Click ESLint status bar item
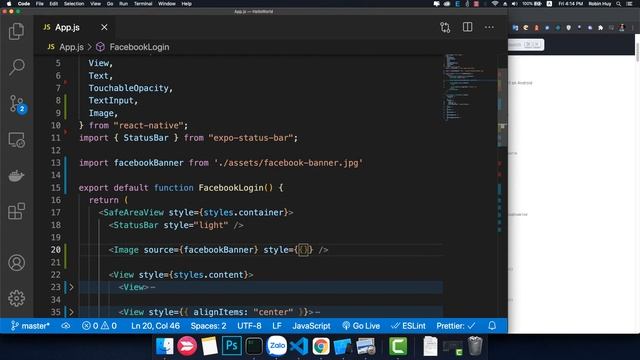Screen dimensions: 640x360 point(408,326)
